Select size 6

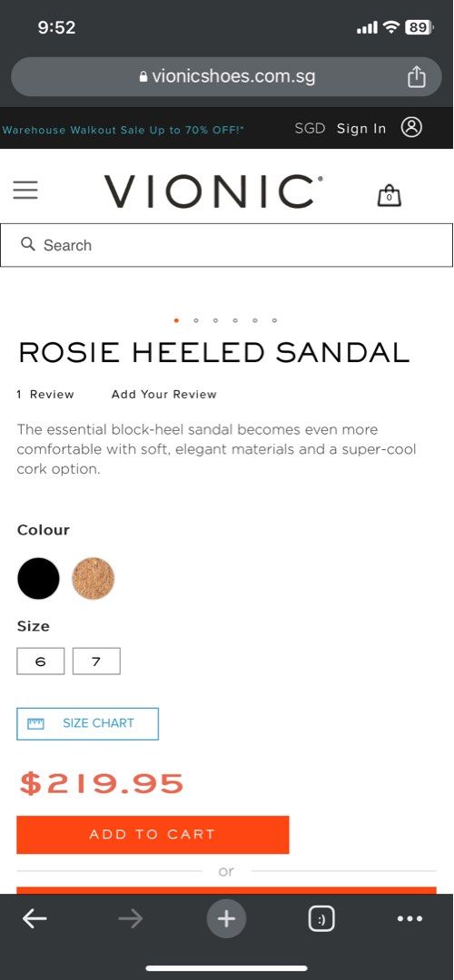coord(41,661)
